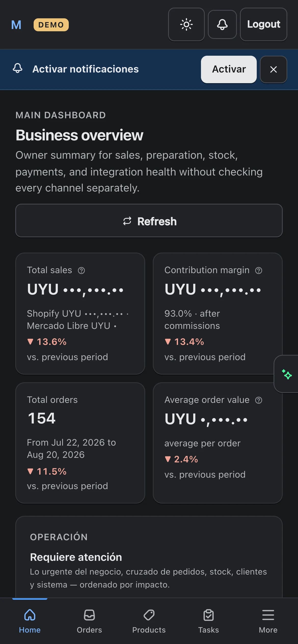Dismiss the Activar notificaciones banner
298x644 pixels.
[273, 69]
